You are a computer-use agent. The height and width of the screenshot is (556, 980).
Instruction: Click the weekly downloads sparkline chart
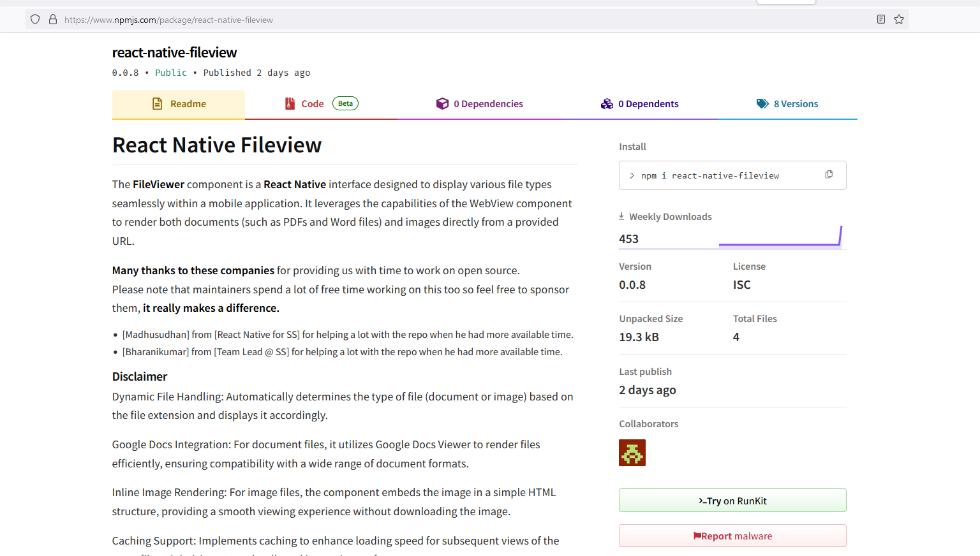780,238
